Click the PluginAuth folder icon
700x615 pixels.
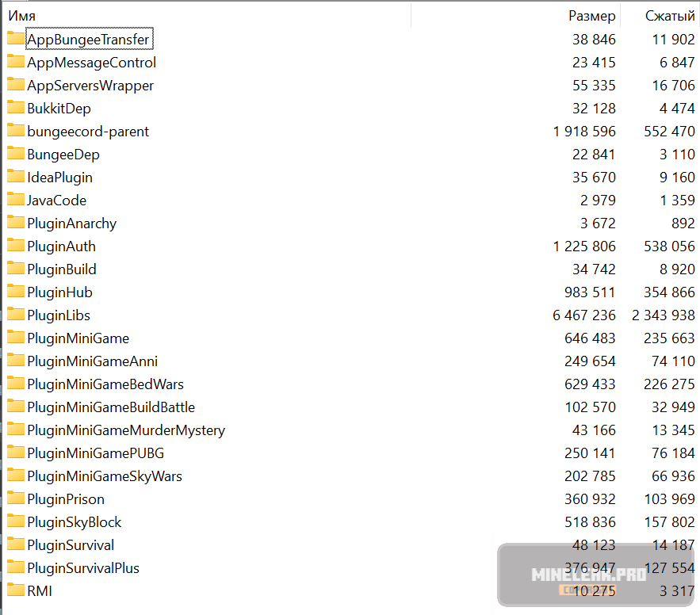tap(16, 246)
